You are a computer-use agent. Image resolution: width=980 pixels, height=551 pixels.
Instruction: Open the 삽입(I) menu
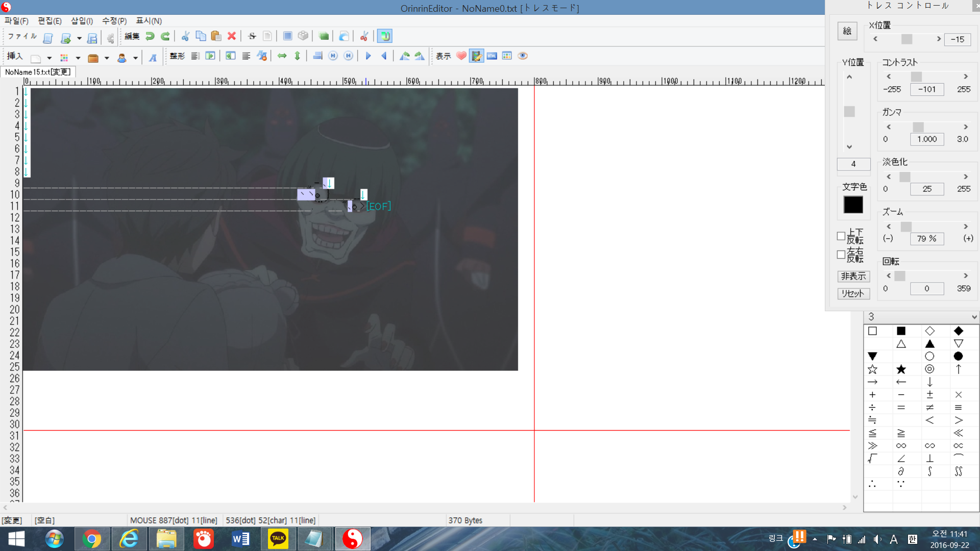click(x=82, y=21)
